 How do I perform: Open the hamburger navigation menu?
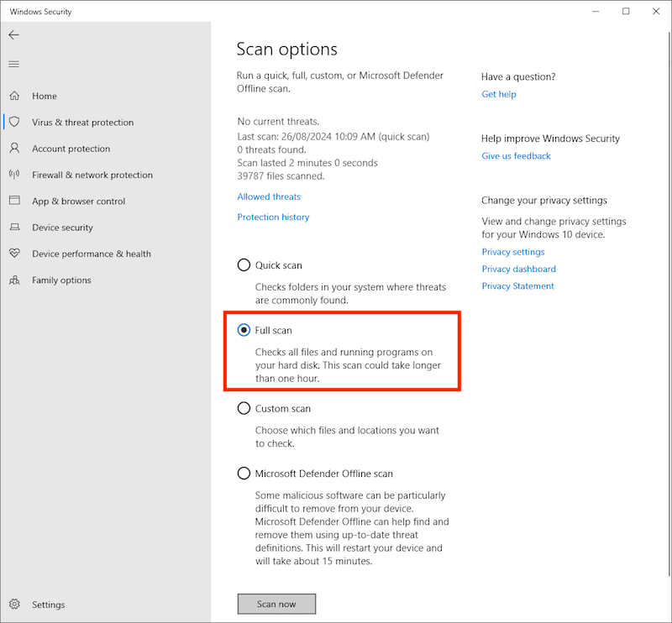point(13,64)
